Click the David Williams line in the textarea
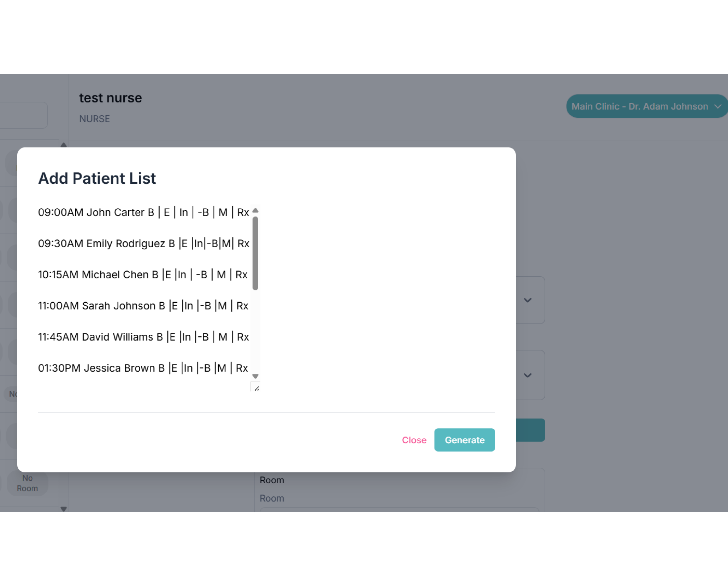The width and height of the screenshot is (728, 586). pos(143,336)
